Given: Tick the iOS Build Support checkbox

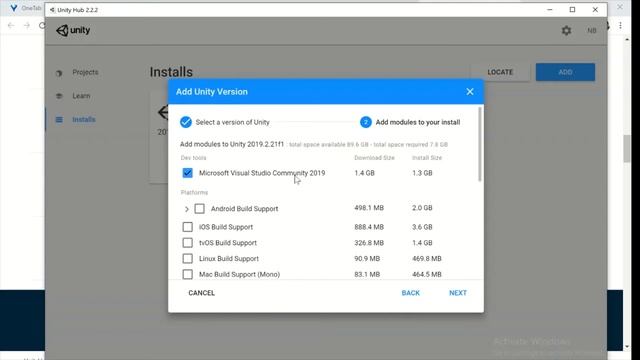Looking at the screenshot, I should coord(187,227).
